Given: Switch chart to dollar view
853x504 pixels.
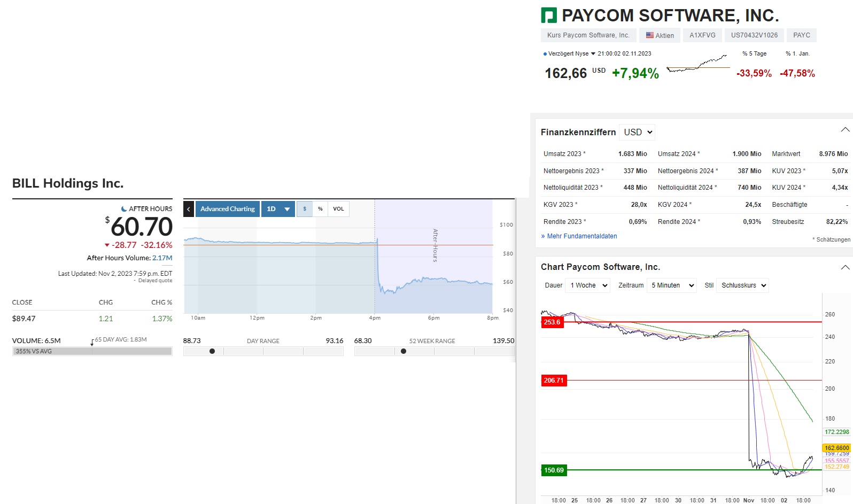Looking at the screenshot, I should 305,209.
